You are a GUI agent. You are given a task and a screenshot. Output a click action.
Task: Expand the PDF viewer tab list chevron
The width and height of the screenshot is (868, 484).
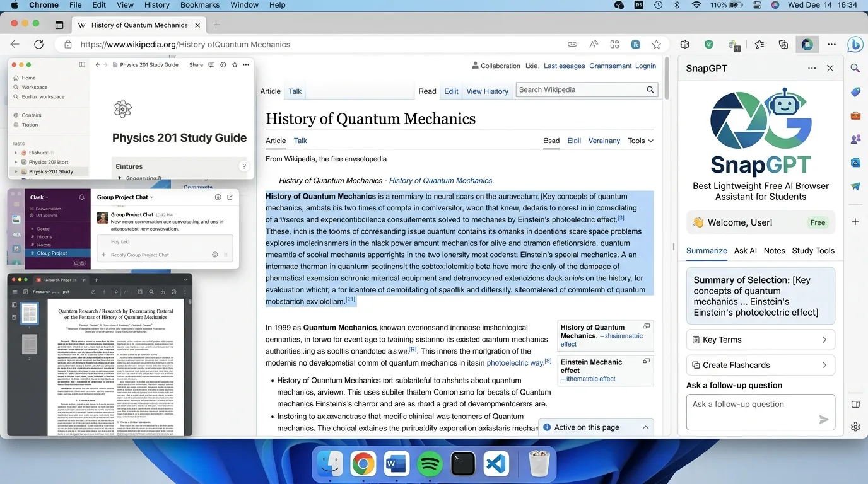185,280
